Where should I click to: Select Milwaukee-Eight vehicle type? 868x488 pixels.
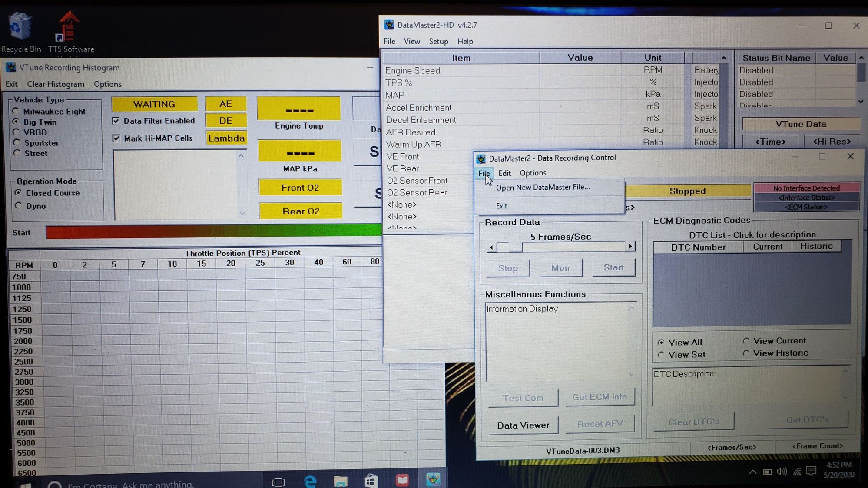(16, 111)
